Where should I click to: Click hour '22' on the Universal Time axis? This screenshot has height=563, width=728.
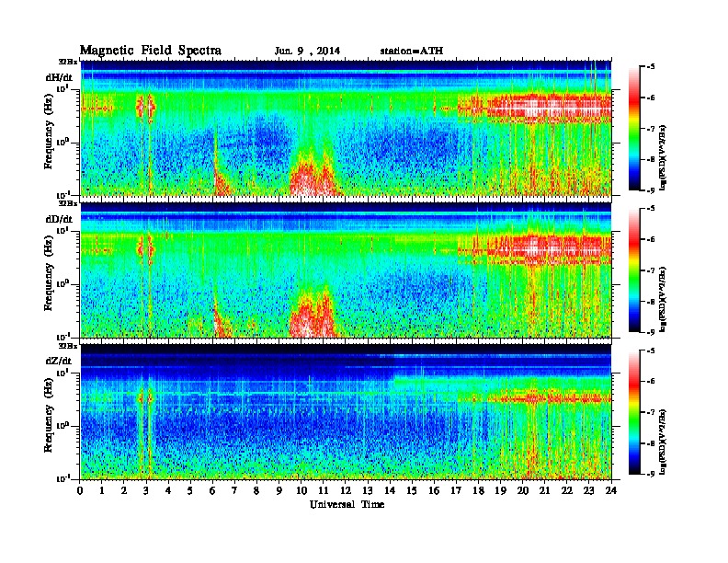pos(567,490)
